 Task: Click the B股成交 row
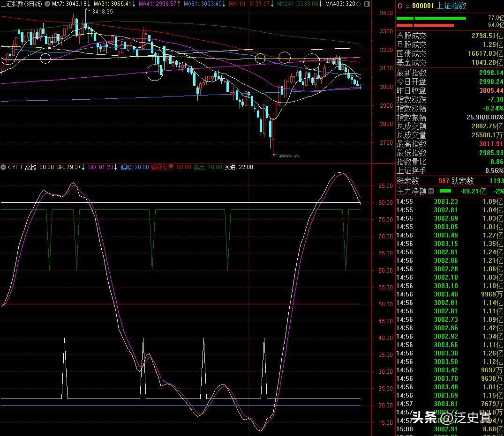pyautogui.click(x=450, y=44)
